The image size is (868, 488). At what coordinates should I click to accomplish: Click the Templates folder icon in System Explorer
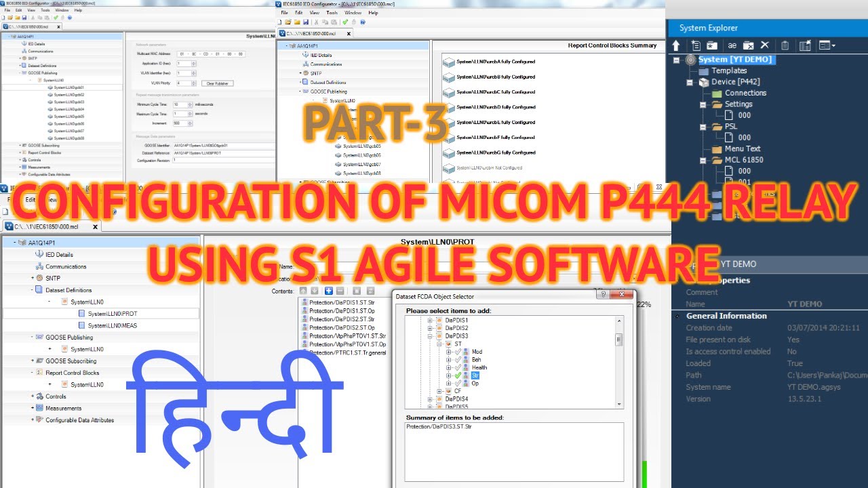[703, 70]
